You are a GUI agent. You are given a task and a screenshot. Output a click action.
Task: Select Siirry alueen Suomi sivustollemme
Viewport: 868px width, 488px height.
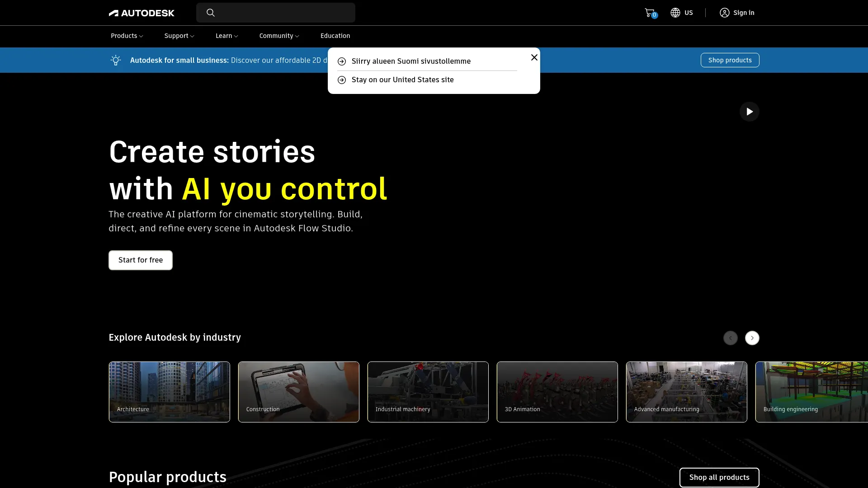click(x=411, y=61)
